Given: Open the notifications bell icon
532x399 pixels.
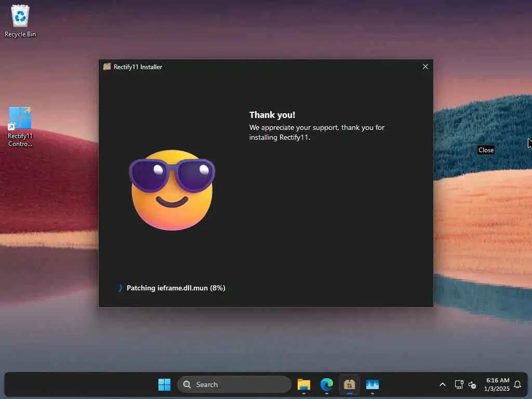Looking at the screenshot, I should tap(517, 384).
